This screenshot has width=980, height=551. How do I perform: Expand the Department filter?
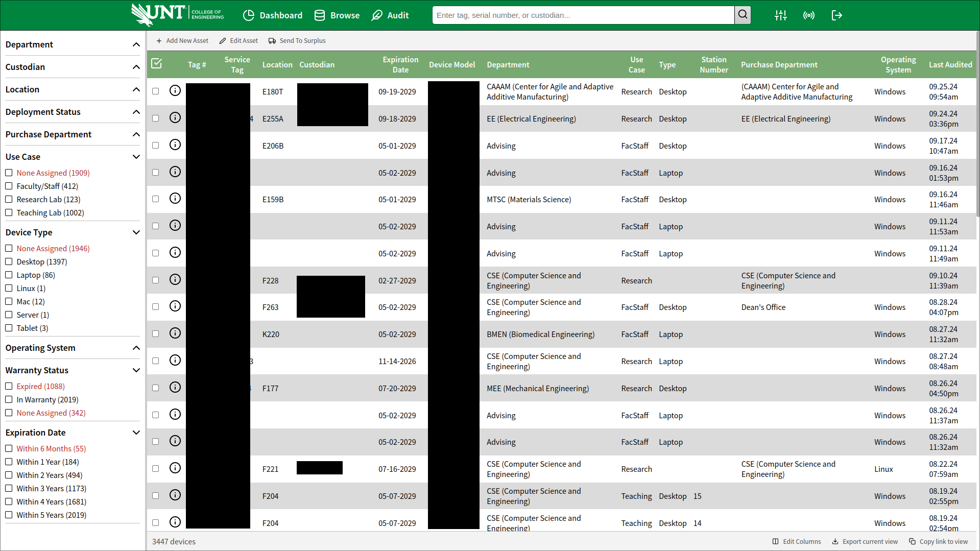(x=73, y=44)
